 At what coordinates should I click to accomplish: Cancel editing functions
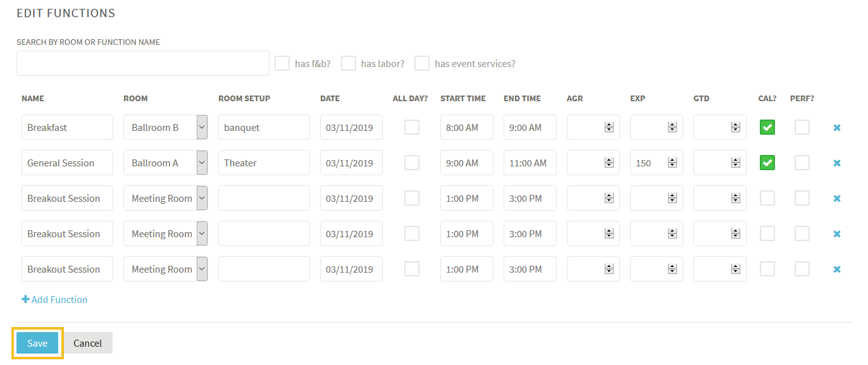coord(87,343)
